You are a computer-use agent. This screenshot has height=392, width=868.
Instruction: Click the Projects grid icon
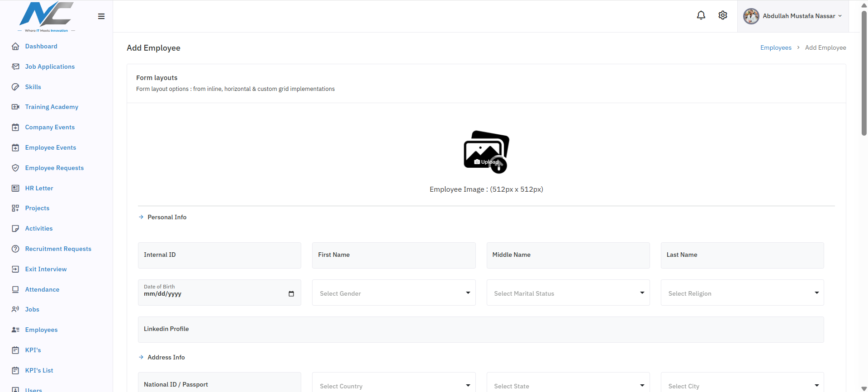click(15, 208)
